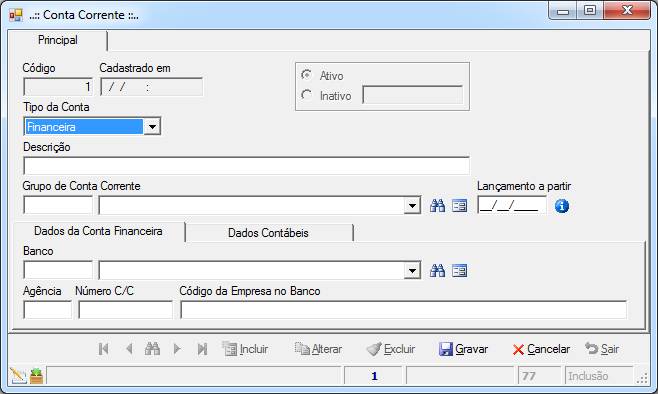Go to previous record arrow
This screenshot has width=658, height=394.
(x=129, y=349)
